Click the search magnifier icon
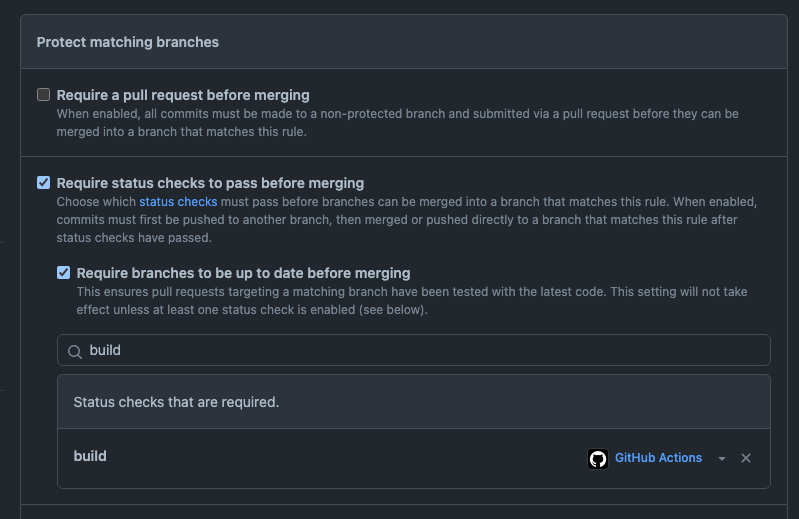Image resolution: width=799 pixels, height=519 pixels. (x=75, y=351)
